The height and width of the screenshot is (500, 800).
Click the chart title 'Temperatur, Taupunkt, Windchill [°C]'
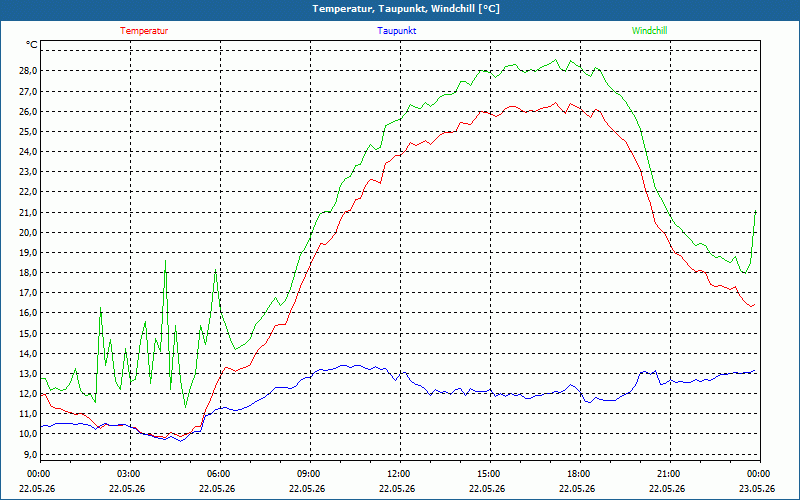coord(406,9)
